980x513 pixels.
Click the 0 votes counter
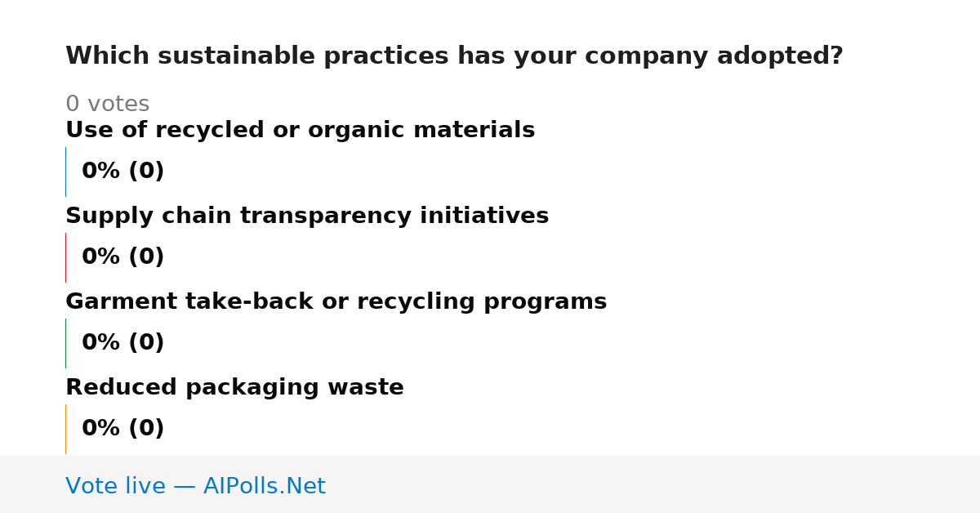(x=107, y=105)
